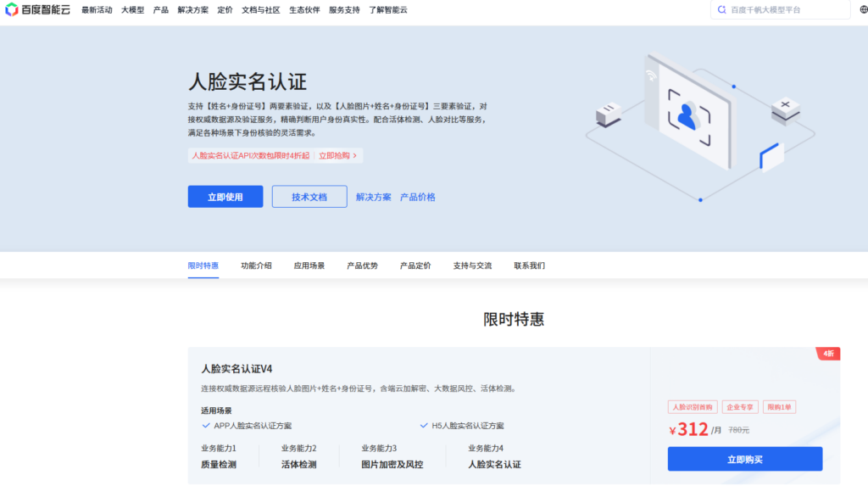Open the 定价 menu
868x486 pixels.
225,10
